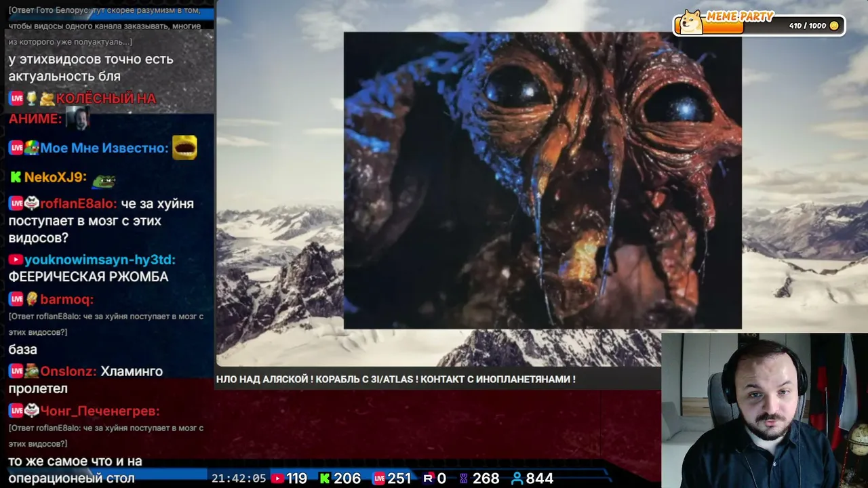Select the message "ФЕЕРИЧЕСКАЯ РЖОМБА"
This screenshot has height=488, width=868.
coord(89,277)
